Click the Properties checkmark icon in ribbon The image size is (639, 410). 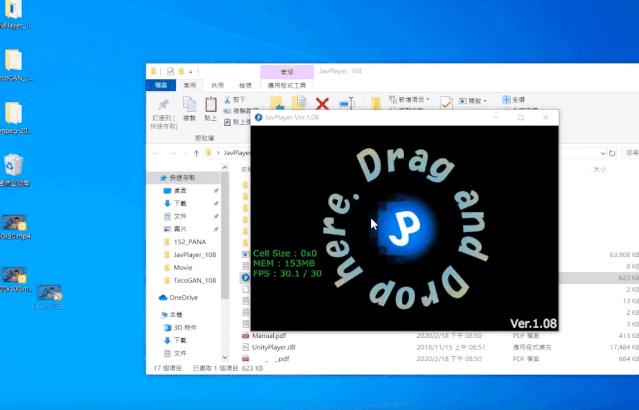446,103
